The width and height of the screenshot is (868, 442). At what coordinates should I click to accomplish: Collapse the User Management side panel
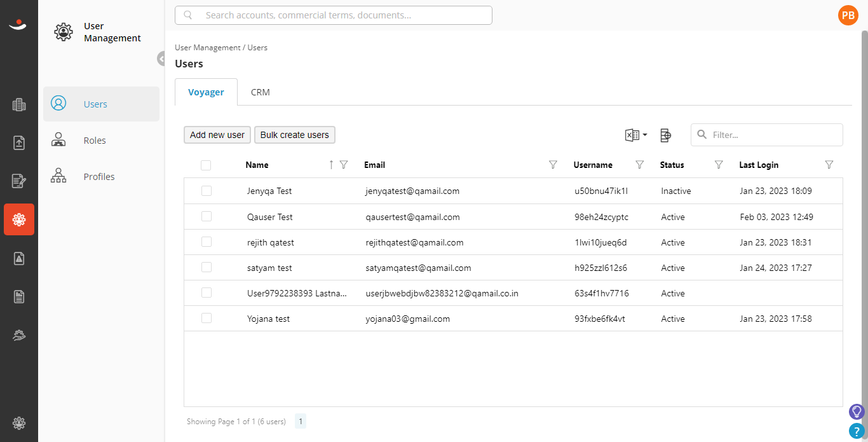(161, 59)
